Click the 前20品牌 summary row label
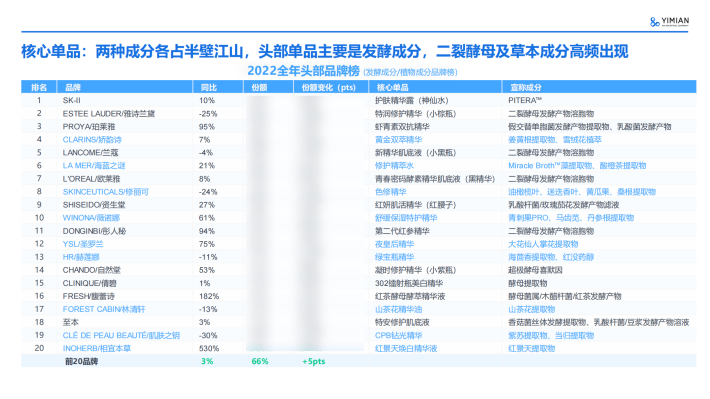710x399 pixels. (81, 361)
